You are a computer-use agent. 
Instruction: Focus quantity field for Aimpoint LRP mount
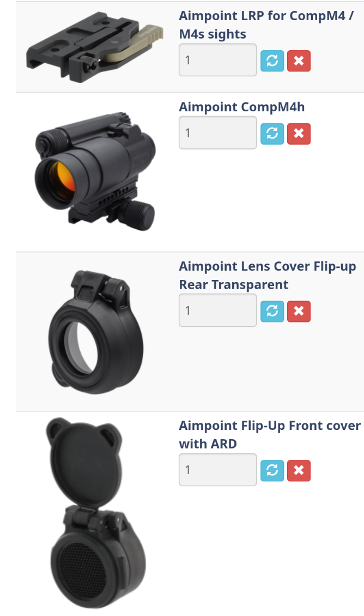(218, 59)
